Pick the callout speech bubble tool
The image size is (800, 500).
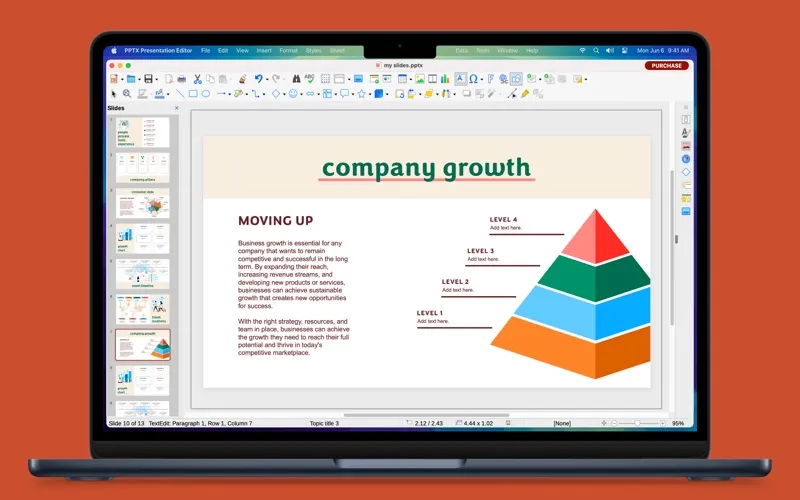pos(344,94)
